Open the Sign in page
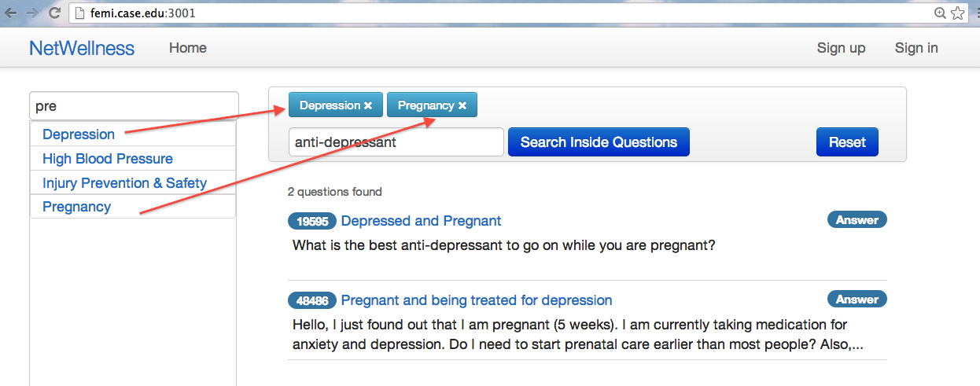Screen dimensions: 980x386 tap(916, 48)
